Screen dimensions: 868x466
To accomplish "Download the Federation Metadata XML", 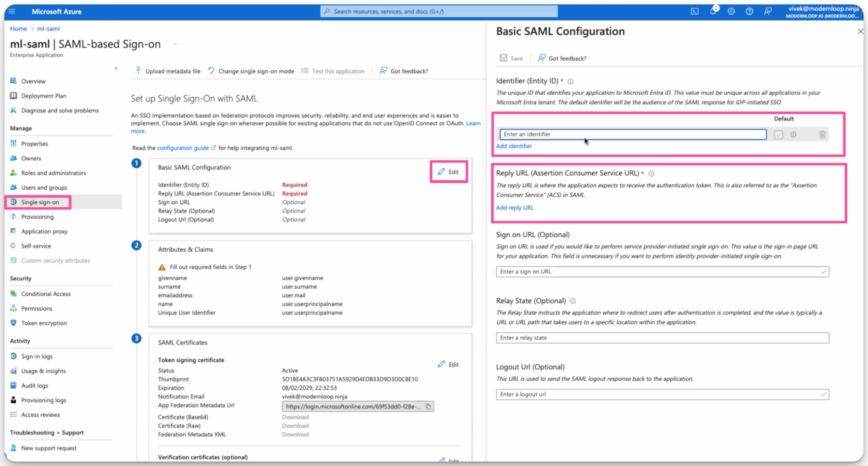I will (295, 435).
